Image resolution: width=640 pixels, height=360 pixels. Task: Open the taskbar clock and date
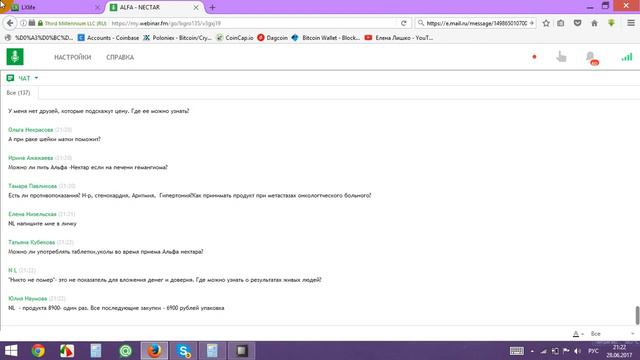(619, 351)
